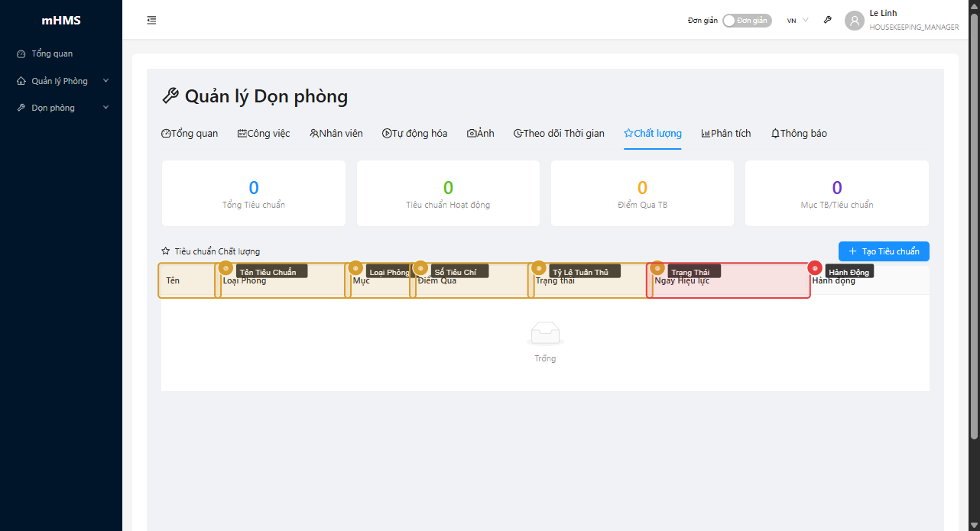Click the orange badge icon beside Trạng Thái

tap(657, 268)
